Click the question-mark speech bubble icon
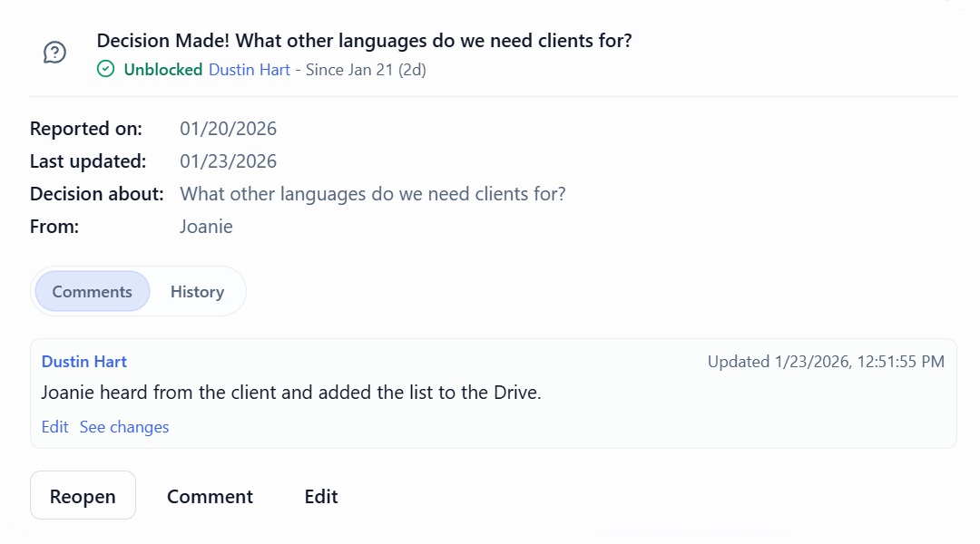 click(54, 53)
